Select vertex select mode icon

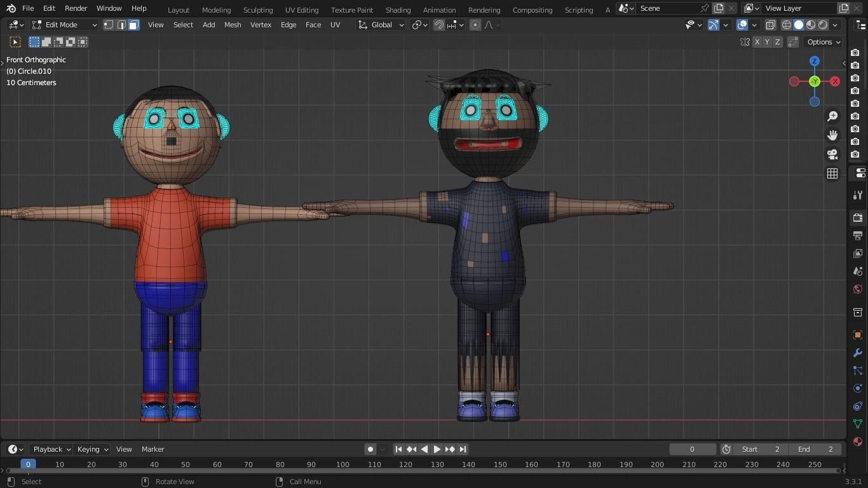click(109, 25)
